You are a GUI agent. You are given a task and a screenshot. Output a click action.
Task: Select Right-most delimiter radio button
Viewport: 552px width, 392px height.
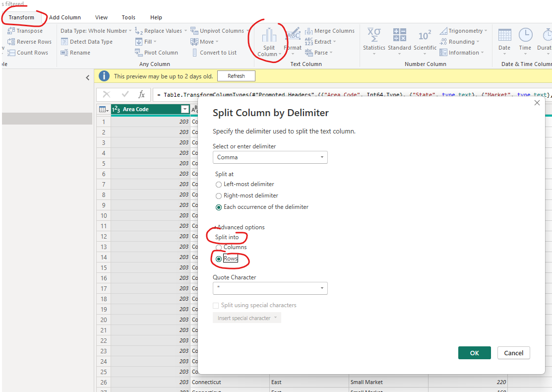pos(219,196)
